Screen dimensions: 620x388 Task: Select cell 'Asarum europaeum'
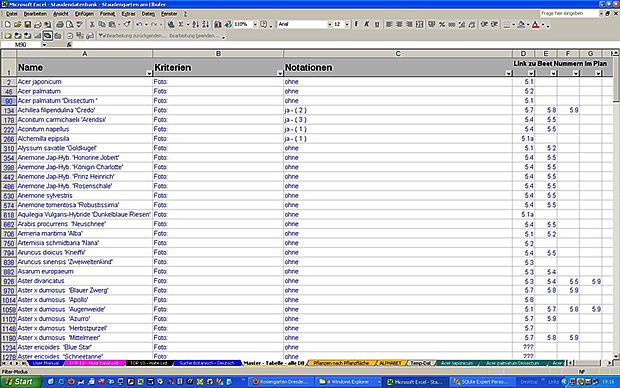pos(85,272)
